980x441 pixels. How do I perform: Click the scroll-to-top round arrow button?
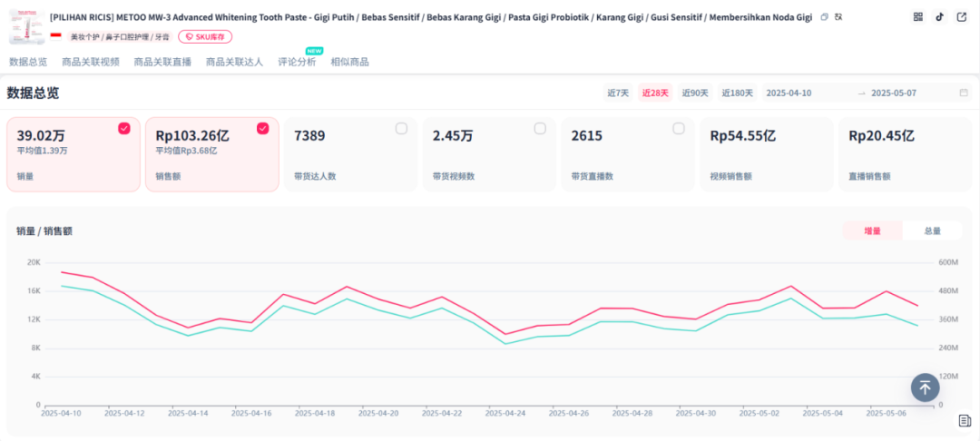tap(925, 387)
